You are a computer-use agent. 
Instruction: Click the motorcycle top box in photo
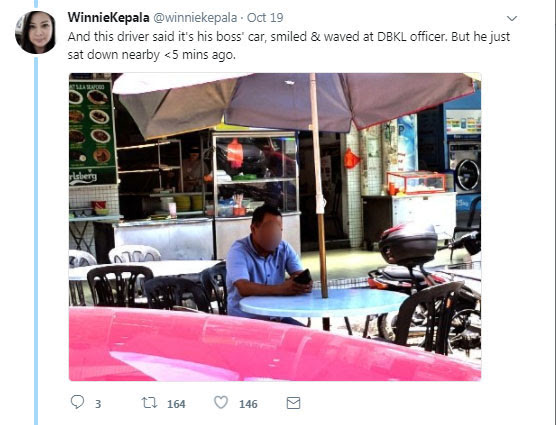(x=408, y=244)
